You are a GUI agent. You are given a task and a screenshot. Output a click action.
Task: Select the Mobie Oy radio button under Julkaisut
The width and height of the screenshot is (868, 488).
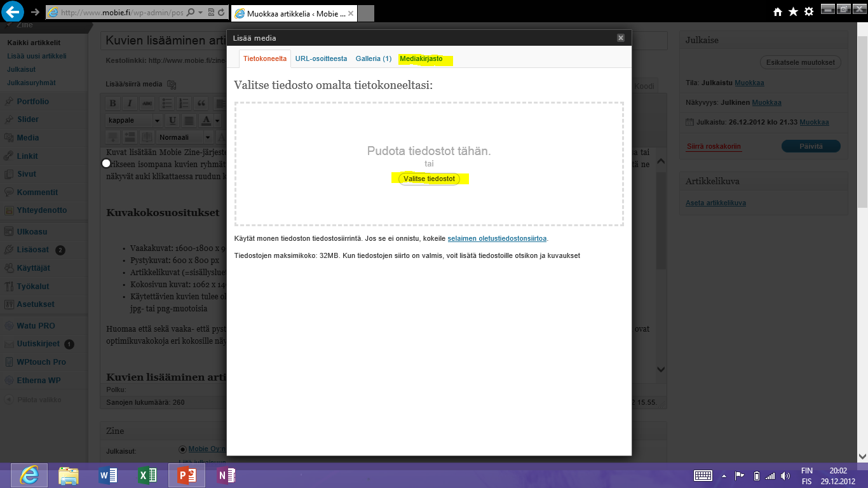(183, 449)
